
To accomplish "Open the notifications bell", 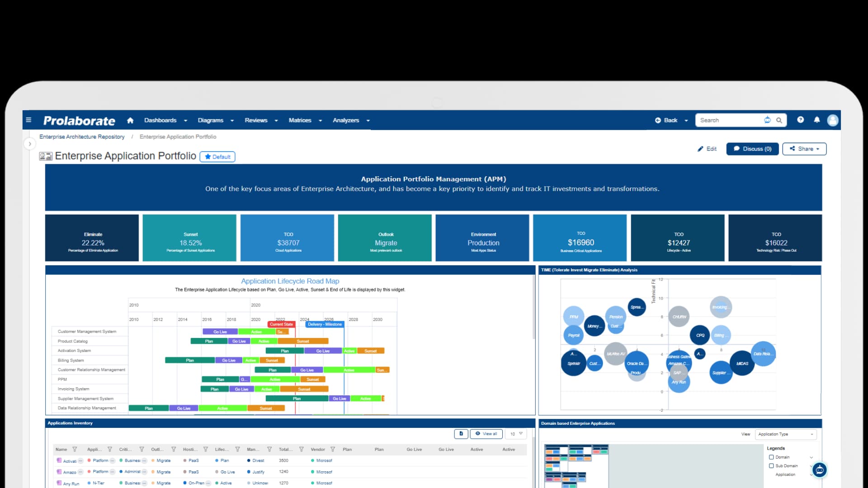I will pyautogui.click(x=816, y=120).
